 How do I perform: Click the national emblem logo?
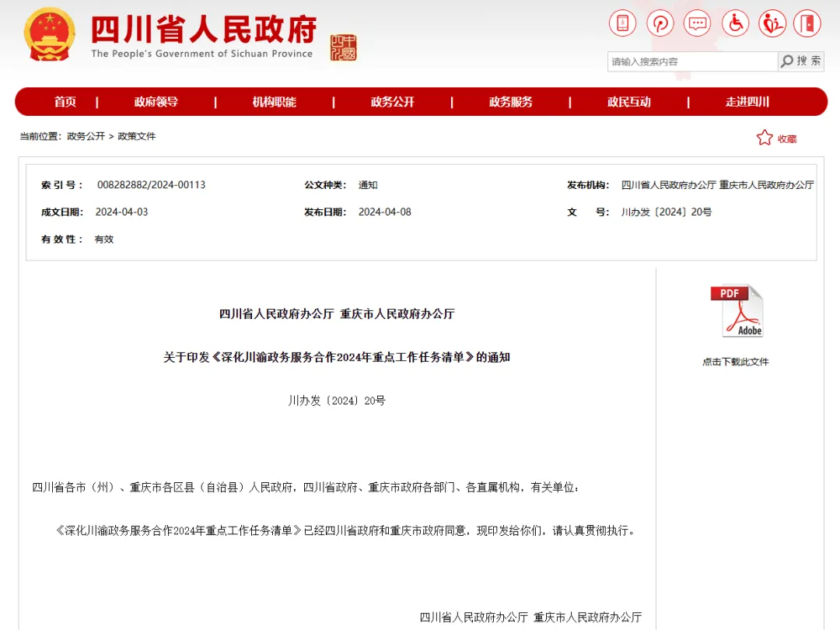pyautogui.click(x=50, y=34)
